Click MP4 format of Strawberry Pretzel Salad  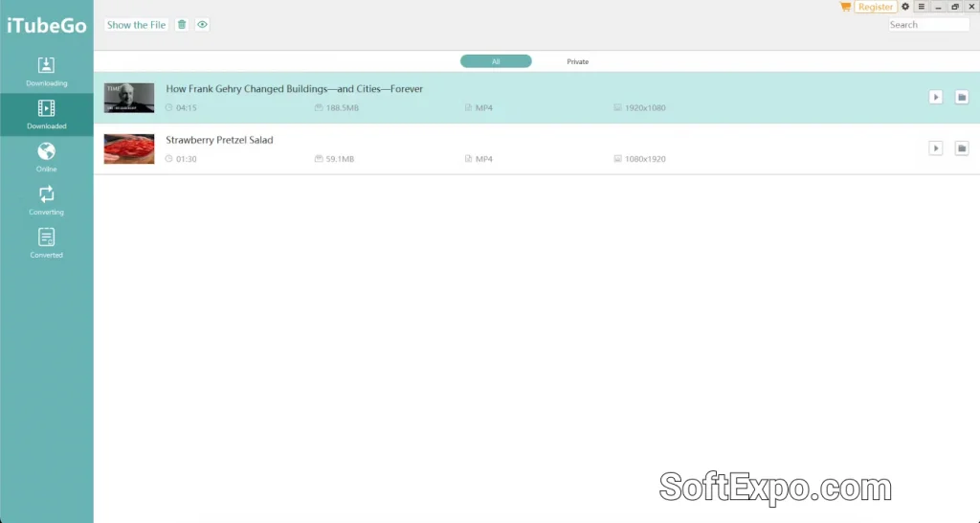[483, 159]
